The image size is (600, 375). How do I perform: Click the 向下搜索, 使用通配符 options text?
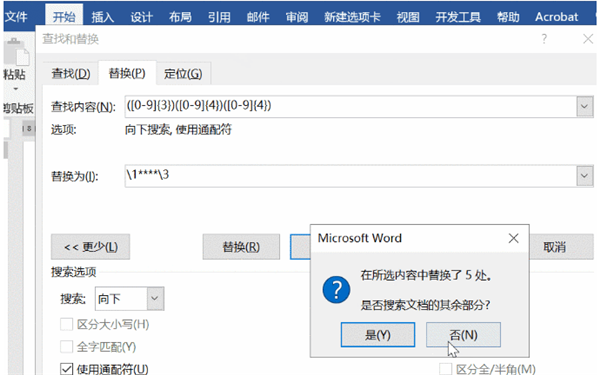[178, 129]
